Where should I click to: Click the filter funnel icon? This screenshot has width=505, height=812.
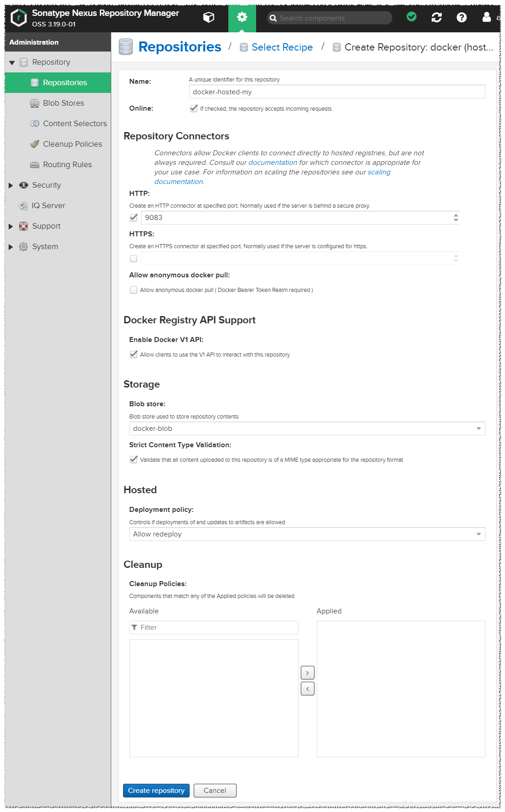coord(134,628)
